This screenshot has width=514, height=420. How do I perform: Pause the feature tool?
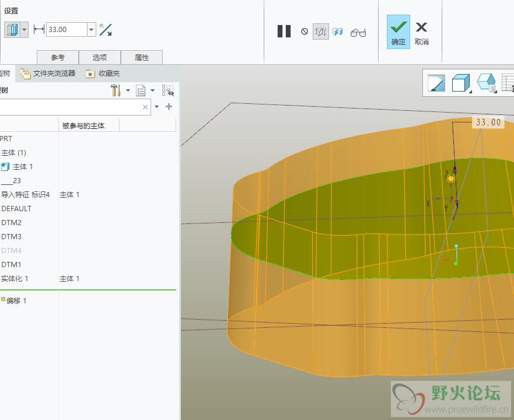tap(284, 32)
